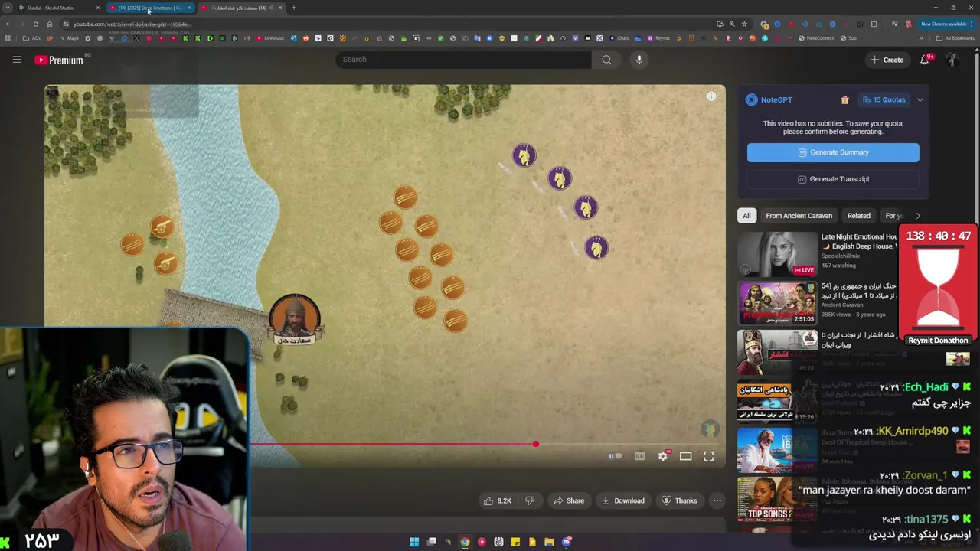
Task: Select the Related filter chip
Action: (858, 216)
